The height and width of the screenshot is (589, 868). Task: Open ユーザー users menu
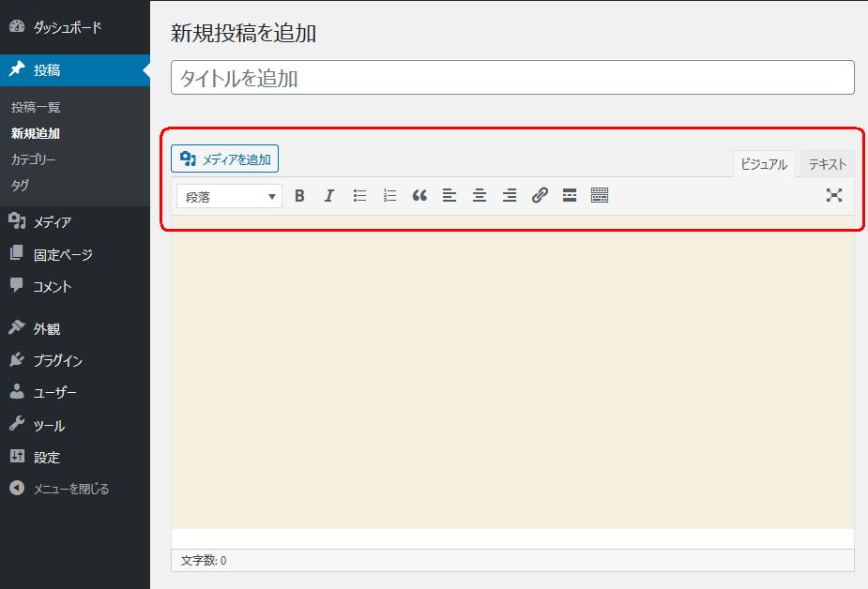coord(75,393)
